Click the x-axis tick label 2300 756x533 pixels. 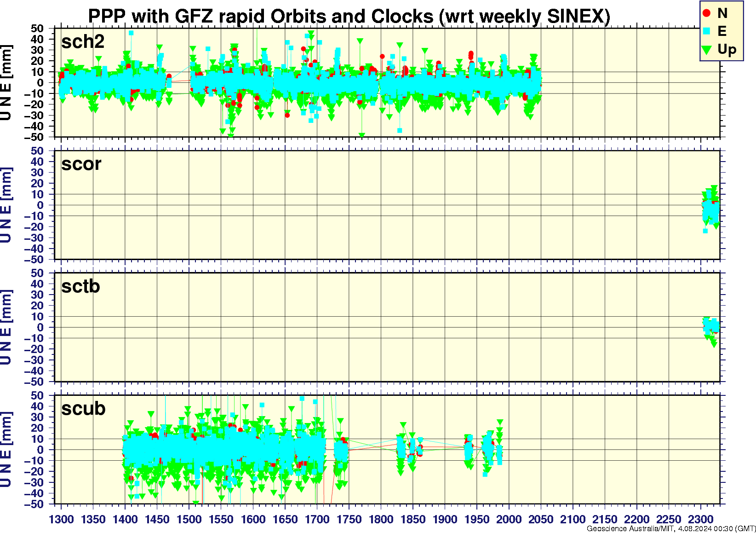coord(700,520)
